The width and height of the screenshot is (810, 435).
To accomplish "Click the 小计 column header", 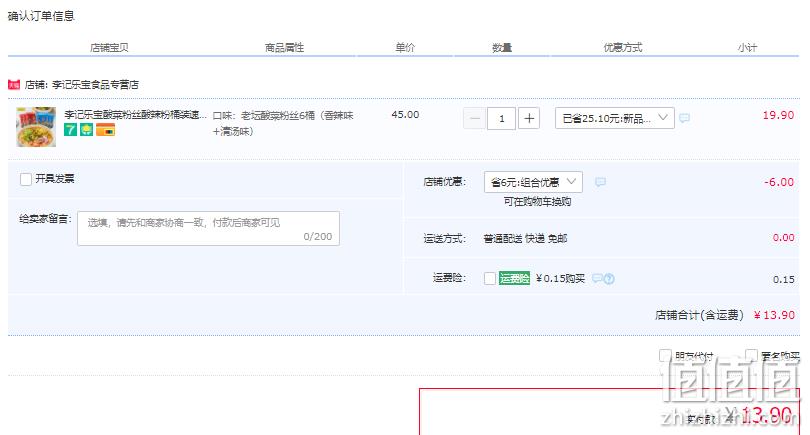I will click(x=747, y=48).
